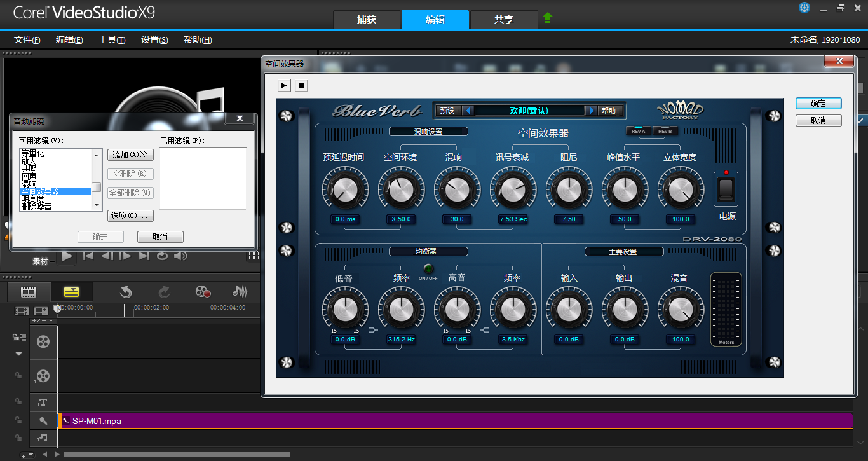Click the 添加(A)>> button in 音频滤镜

[130, 155]
